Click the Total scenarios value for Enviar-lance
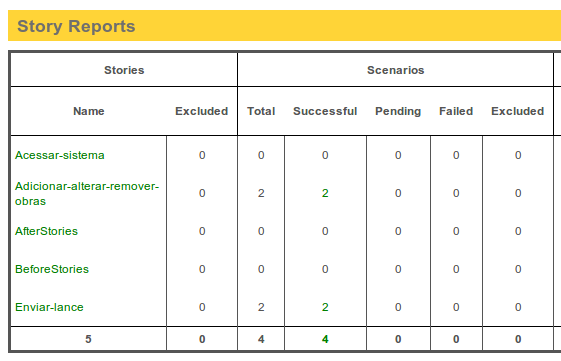 pyautogui.click(x=261, y=307)
